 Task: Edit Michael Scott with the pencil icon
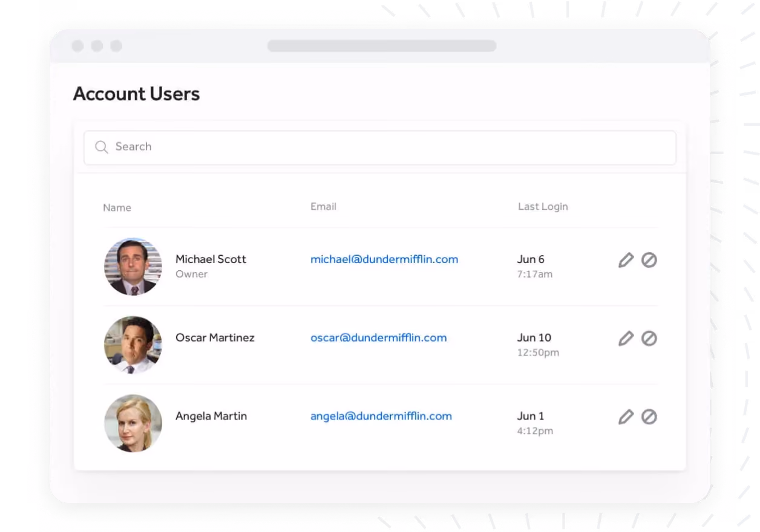626,260
